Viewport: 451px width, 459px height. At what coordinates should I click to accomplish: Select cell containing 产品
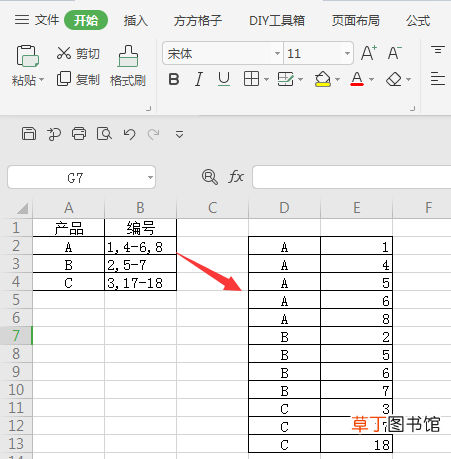(x=69, y=228)
